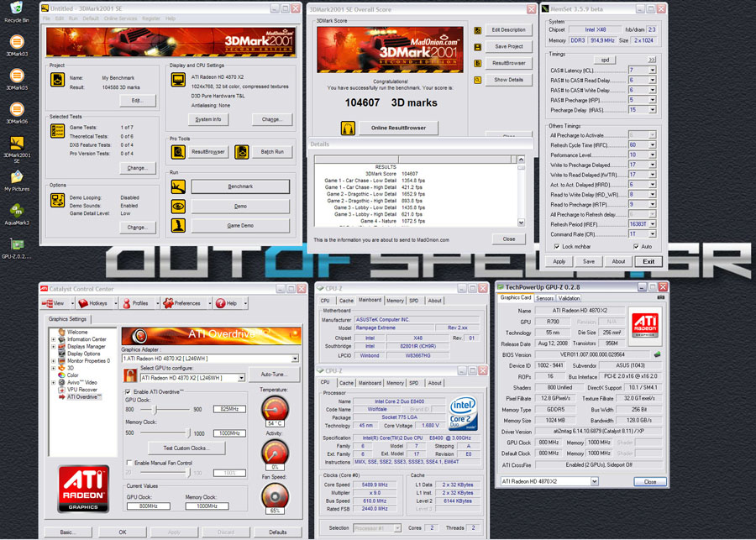Open the CAS# Latency (tCL) dropdown
This screenshot has width=756, height=540.
point(652,71)
